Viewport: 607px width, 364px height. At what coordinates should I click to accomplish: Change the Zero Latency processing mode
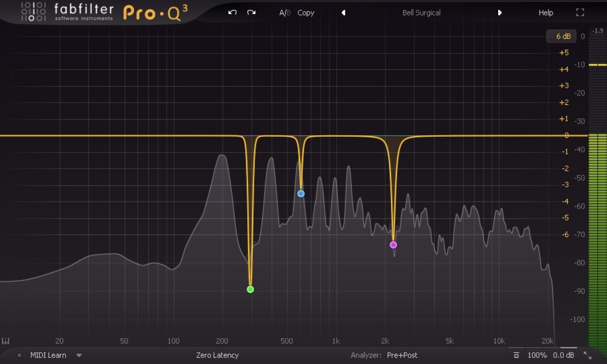point(217,355)
